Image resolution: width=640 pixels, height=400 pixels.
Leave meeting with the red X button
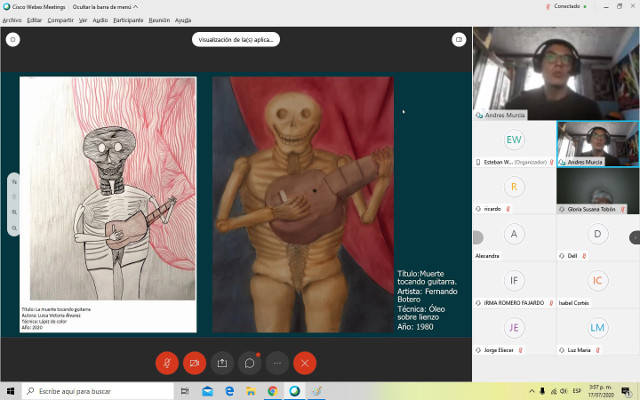tap(304, 363)
